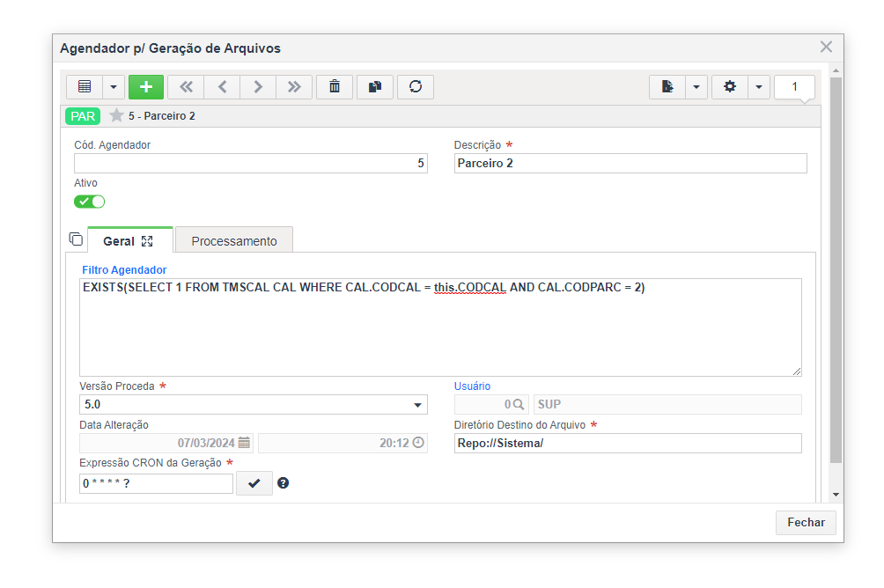884x588 pixels.
Task: Open Versão Proceda dropdown
Action: [253, 405]
